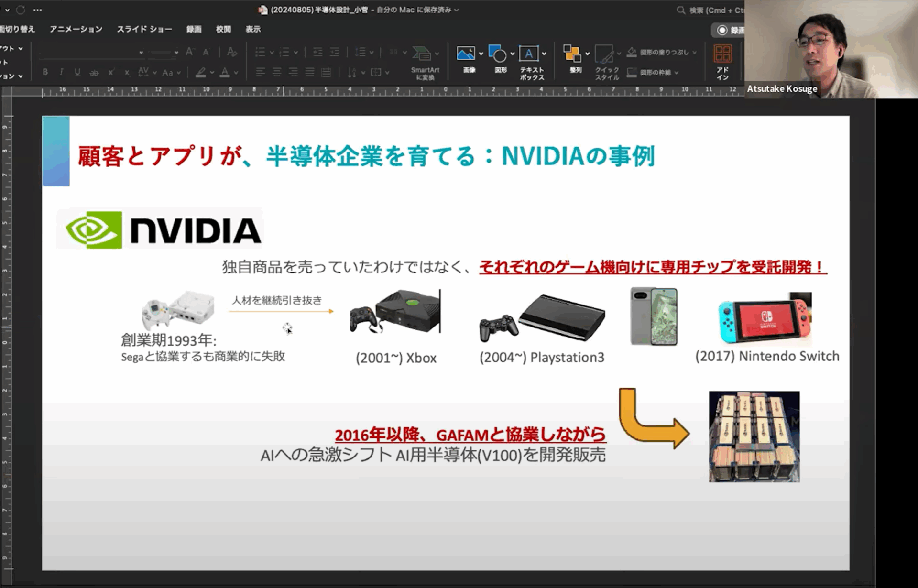Apply bulleted list
This screenshot has width=918, height=588.
pyautogui.click(x=260, y=52)
